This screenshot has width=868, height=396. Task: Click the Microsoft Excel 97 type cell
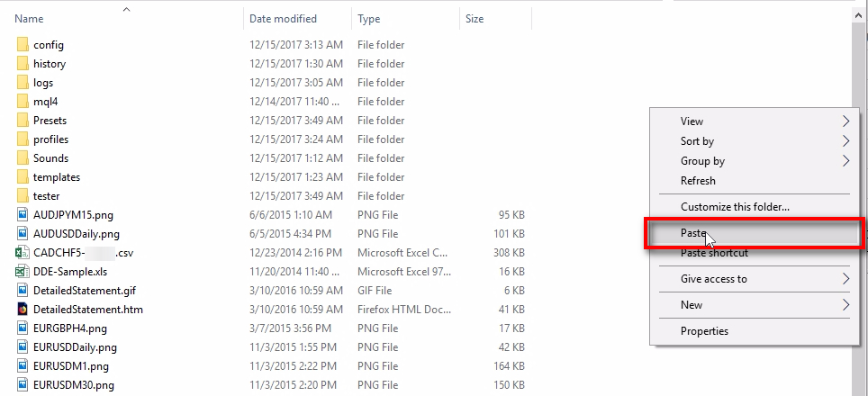(404, 272)
